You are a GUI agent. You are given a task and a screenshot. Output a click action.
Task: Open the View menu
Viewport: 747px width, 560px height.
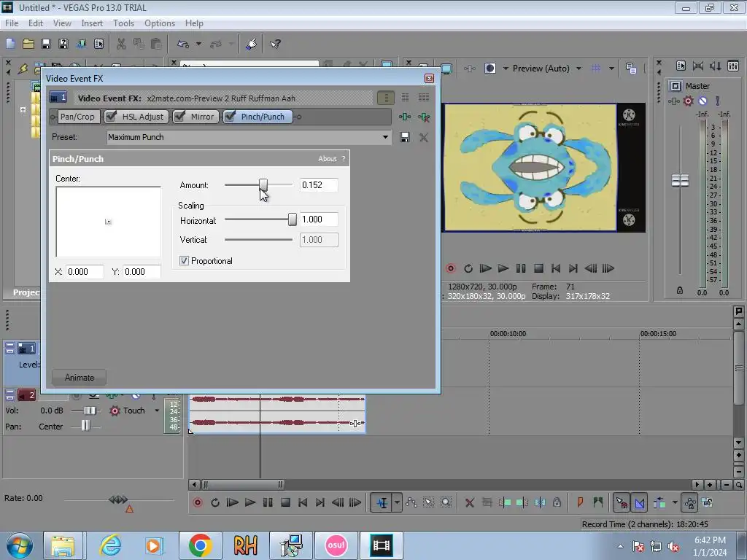point(62,23)
